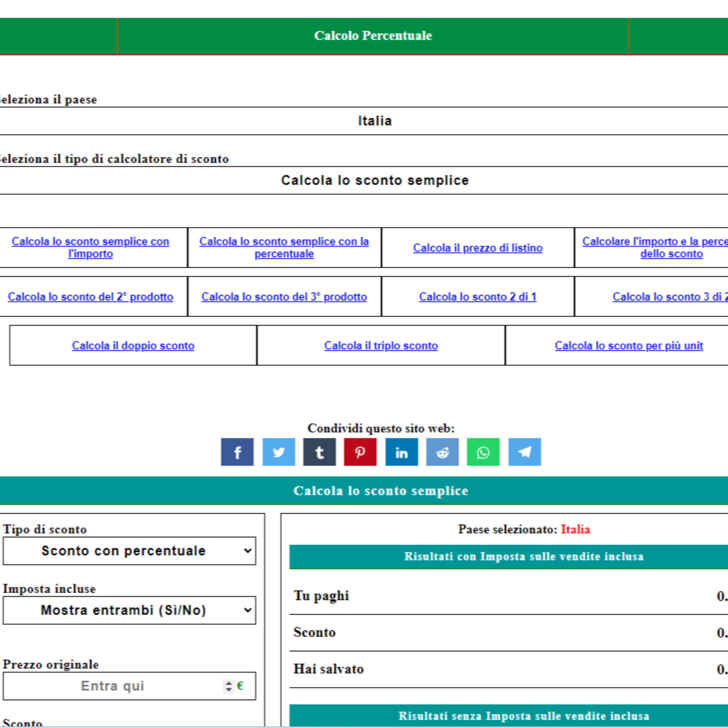The height and width of the screenshot is (728, 728).
Task: Share on LinkedIn
Action: tap(401, 452)
